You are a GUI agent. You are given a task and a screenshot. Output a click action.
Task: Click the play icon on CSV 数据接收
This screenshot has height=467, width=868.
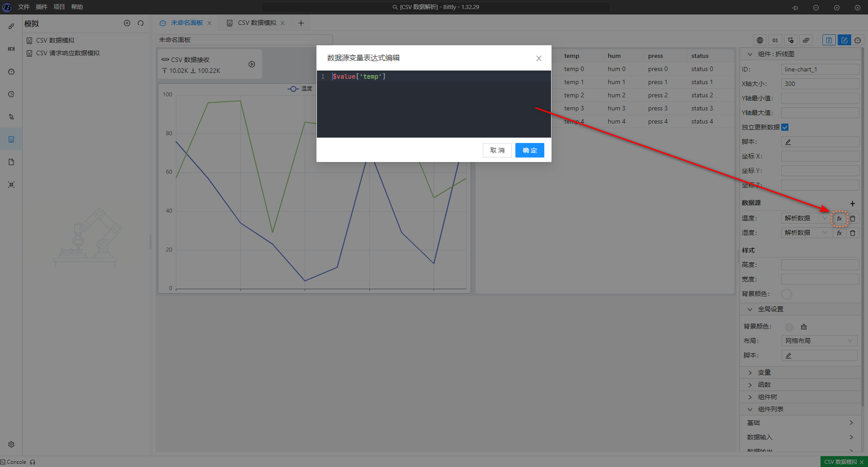coord(252,64)
